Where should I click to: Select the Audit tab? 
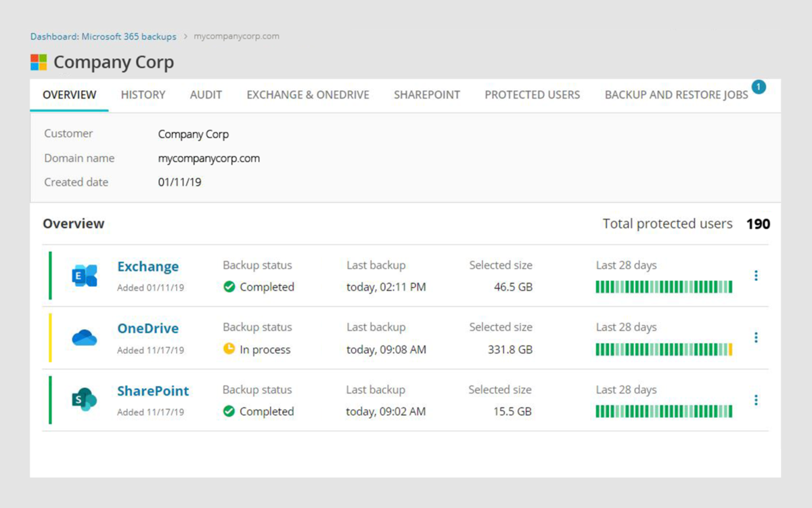(x=206, y=95)
